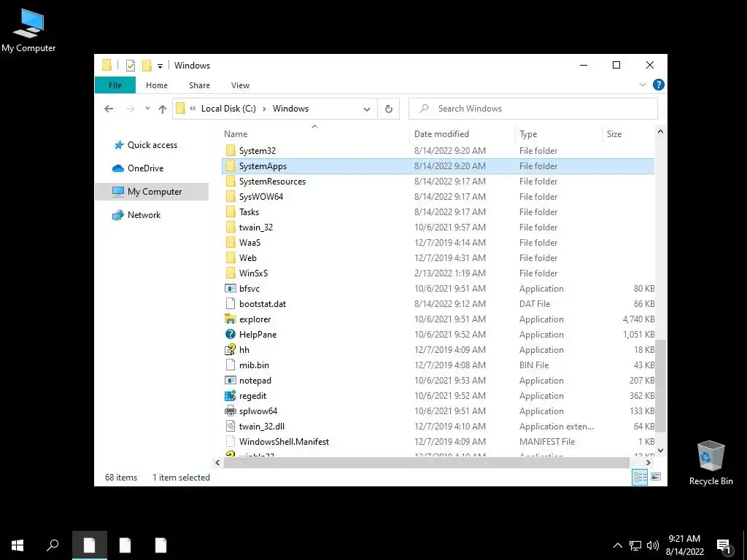Select My Computer in navigation pane
This screenshot has height=560, width=747.
tap(152, 192)
